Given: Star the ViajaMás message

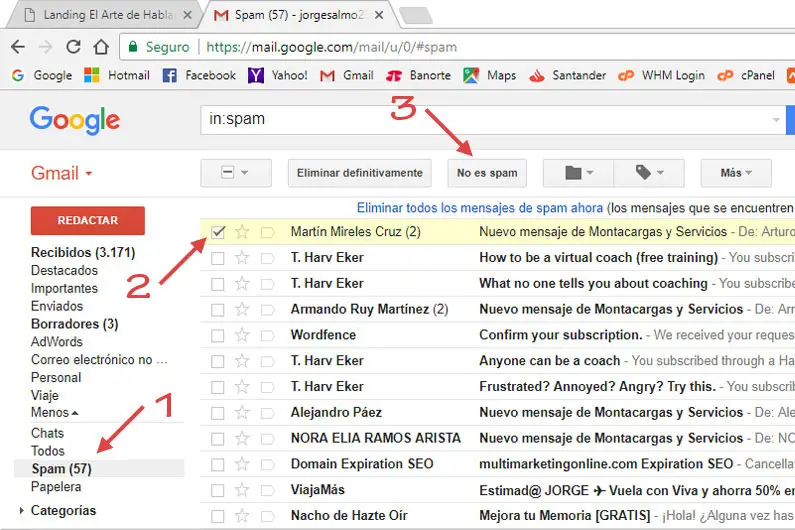Looking at the screenshot, I should 242,490.
